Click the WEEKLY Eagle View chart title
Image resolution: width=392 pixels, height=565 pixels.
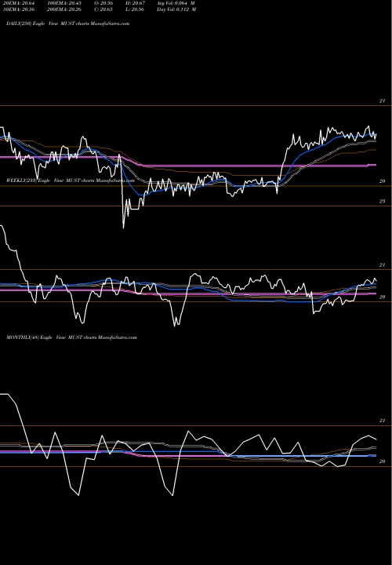click(x=71, y=180)
